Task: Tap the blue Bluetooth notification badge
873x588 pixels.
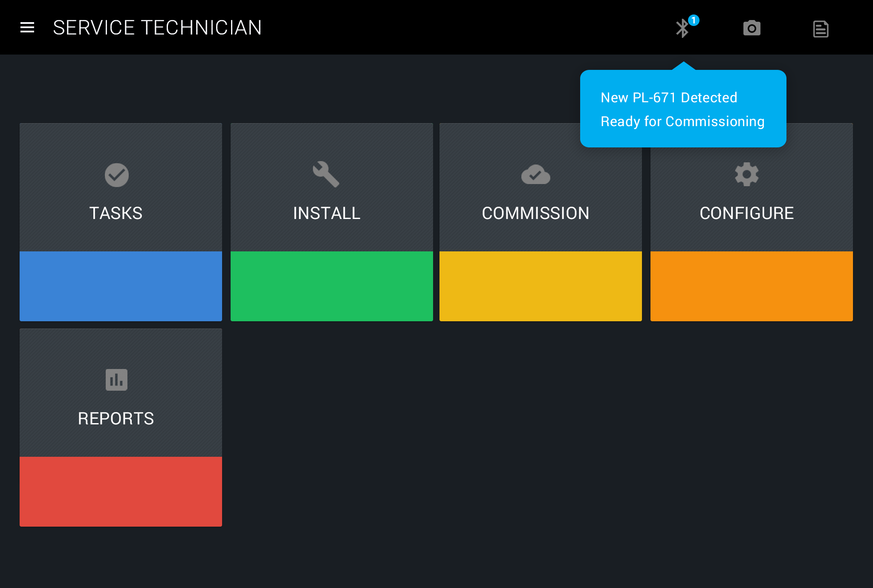Action: click(x=694, y=20)
